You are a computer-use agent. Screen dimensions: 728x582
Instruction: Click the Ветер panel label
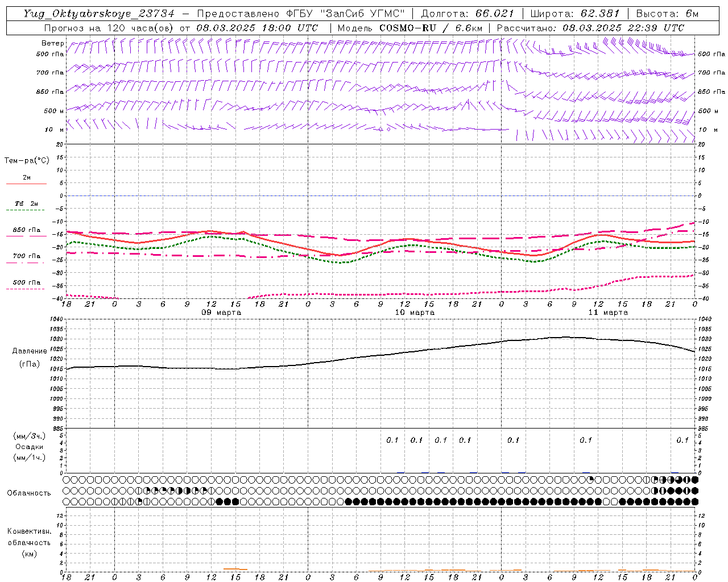(53, 43)
